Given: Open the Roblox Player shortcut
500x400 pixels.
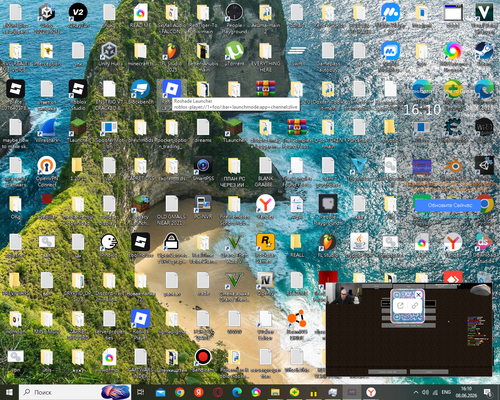Looking at the screenshot, I should click(x=140, y=319).
